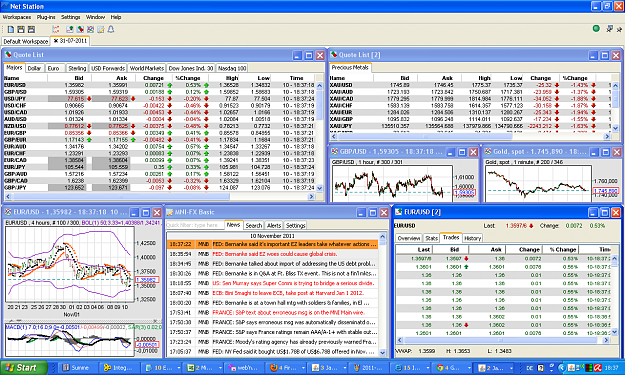Open the Dow Jones Ind. 30 tab

(x=191, y=68)
